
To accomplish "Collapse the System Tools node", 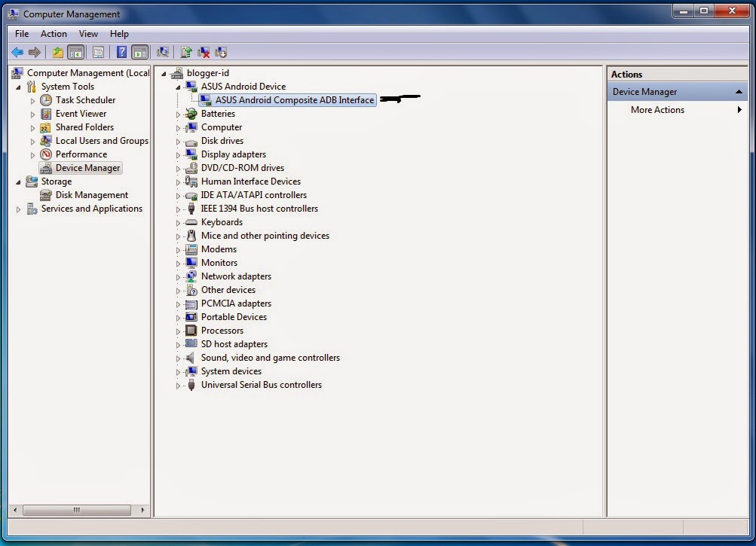I will pos(18,87).
